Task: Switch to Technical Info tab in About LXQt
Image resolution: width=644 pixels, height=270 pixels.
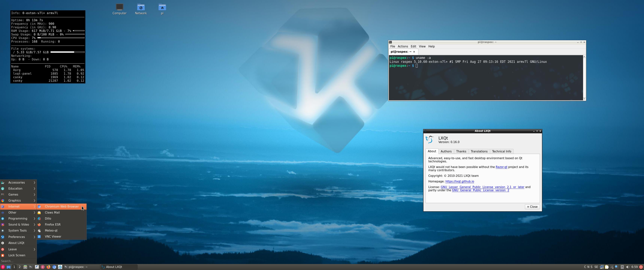Action: (x=502, y=151)
